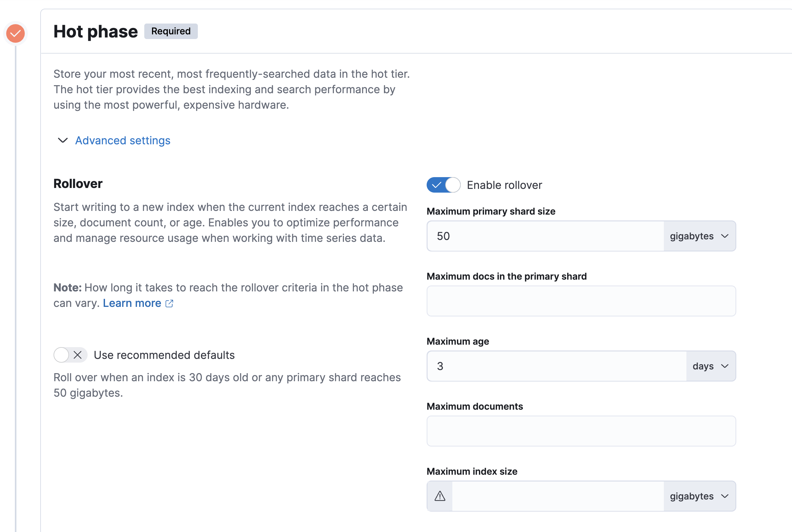Image resolution: width=792 pixels, height=532 pixels.
Task: Focus the Maximum documents input field
Action: pyautogui.click(x=581, y=431)
